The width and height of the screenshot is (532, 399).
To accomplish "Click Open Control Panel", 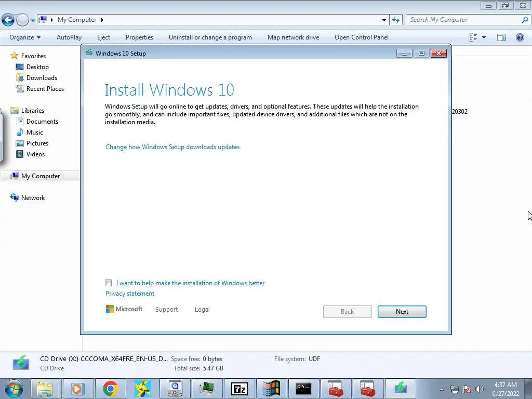I will point(362,37).
